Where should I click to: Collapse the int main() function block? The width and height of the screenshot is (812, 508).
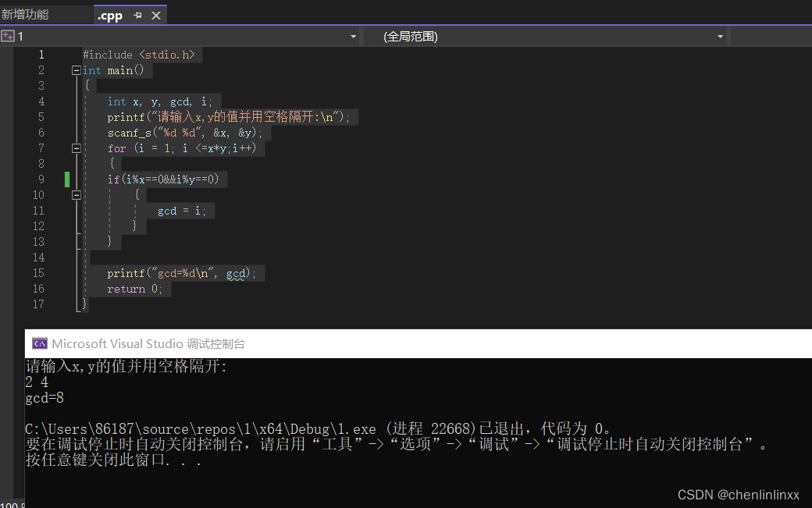tap(77, 70)
